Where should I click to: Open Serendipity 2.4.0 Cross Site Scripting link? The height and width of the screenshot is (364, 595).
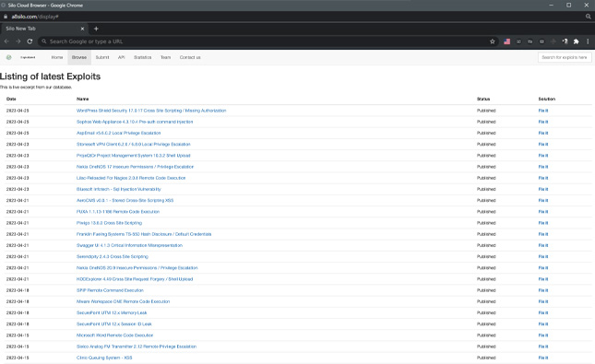click(x=113, y=256)
